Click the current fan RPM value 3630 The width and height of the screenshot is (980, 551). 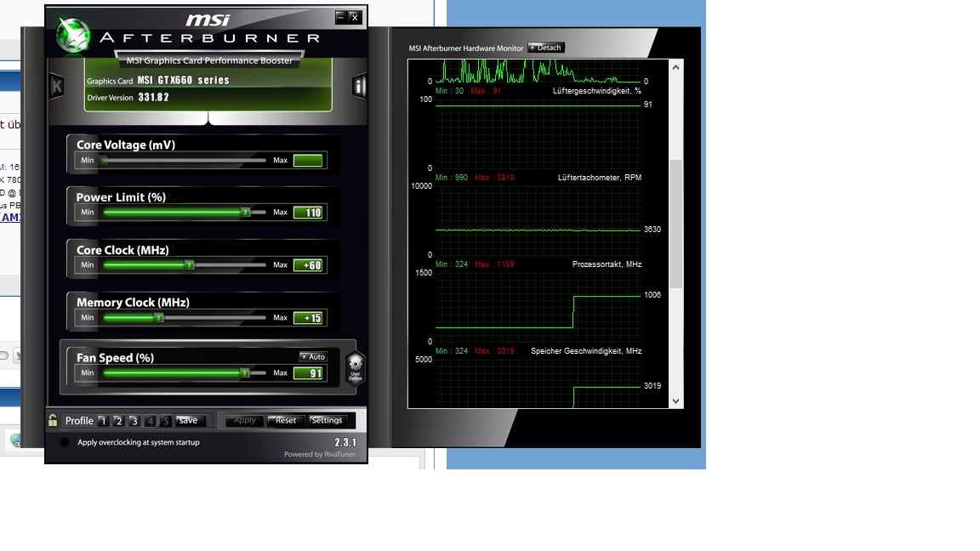click(652, 230)
